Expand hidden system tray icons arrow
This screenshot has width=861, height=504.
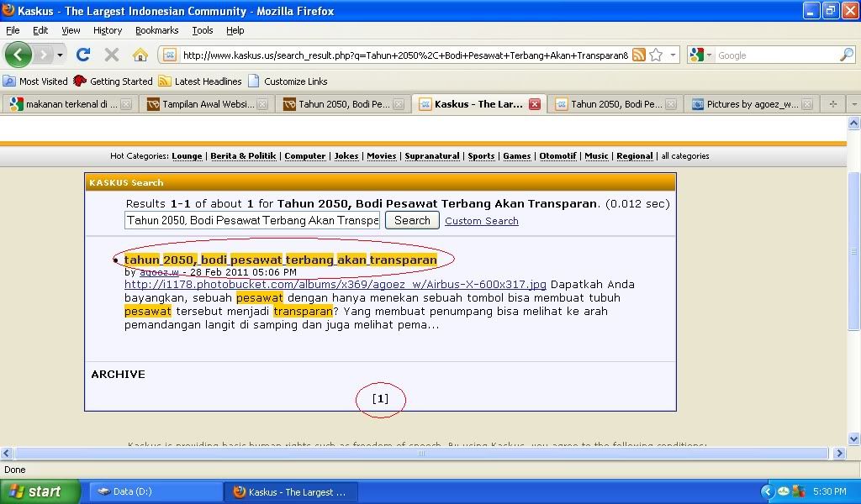coord(768,492)
